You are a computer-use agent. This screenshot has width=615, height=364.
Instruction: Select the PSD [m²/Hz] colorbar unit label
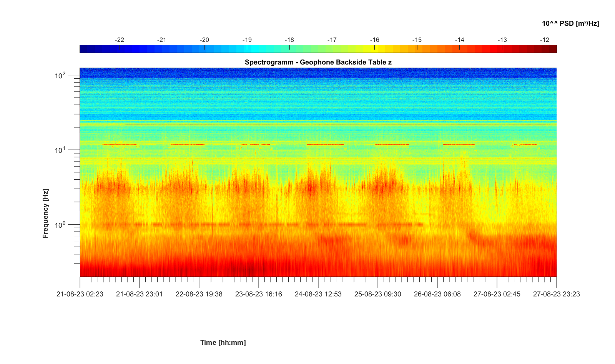(x=570, y=23)
